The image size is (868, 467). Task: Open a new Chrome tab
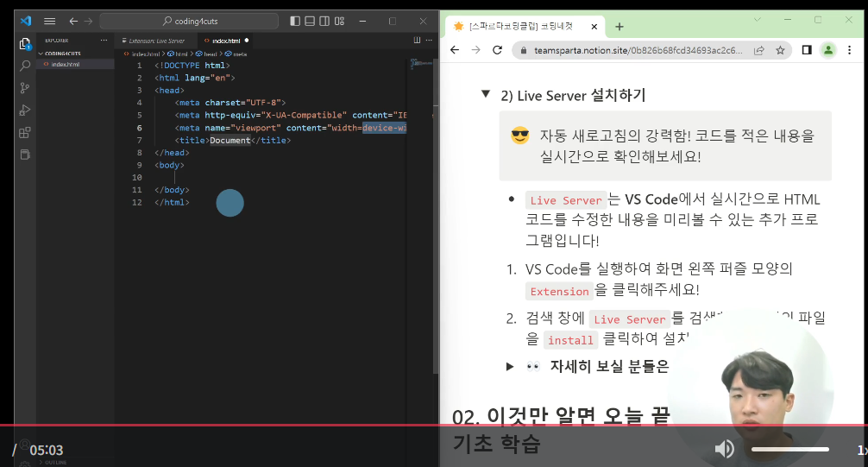coord(619,27)
